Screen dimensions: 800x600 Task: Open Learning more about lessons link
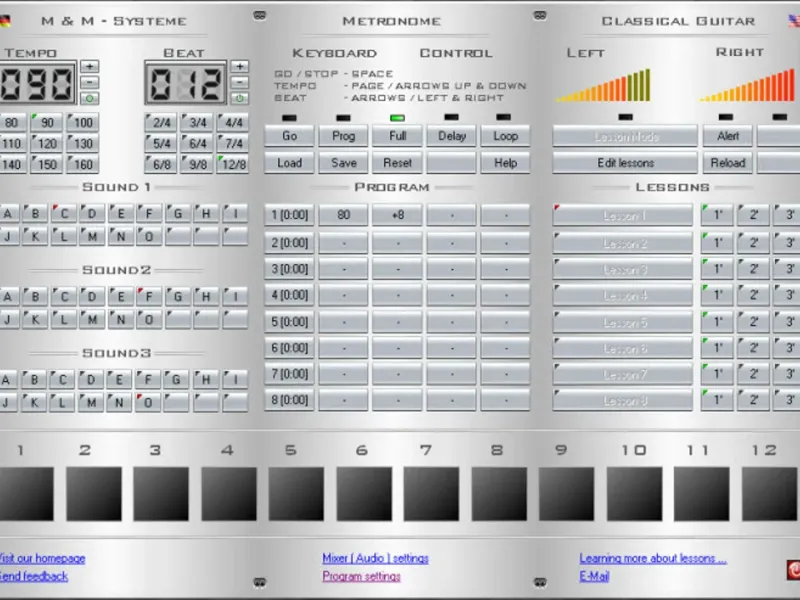pyautogui.click(x=653, y=559)
